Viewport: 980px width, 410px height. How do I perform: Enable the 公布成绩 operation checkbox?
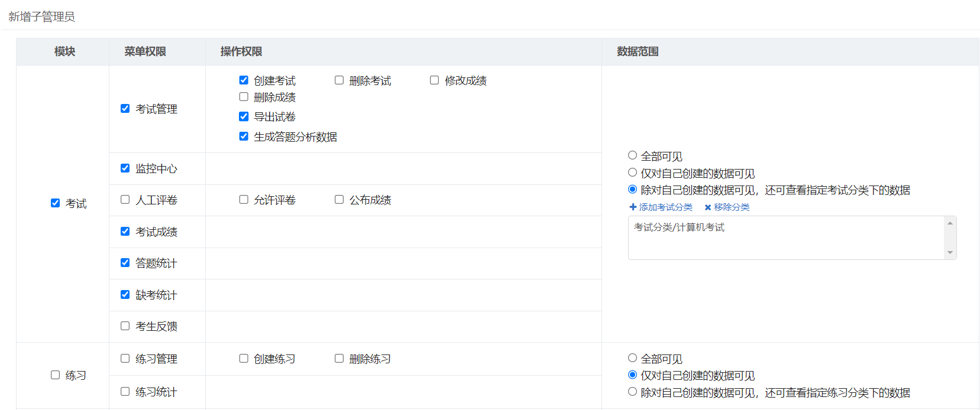click(339, 200)
